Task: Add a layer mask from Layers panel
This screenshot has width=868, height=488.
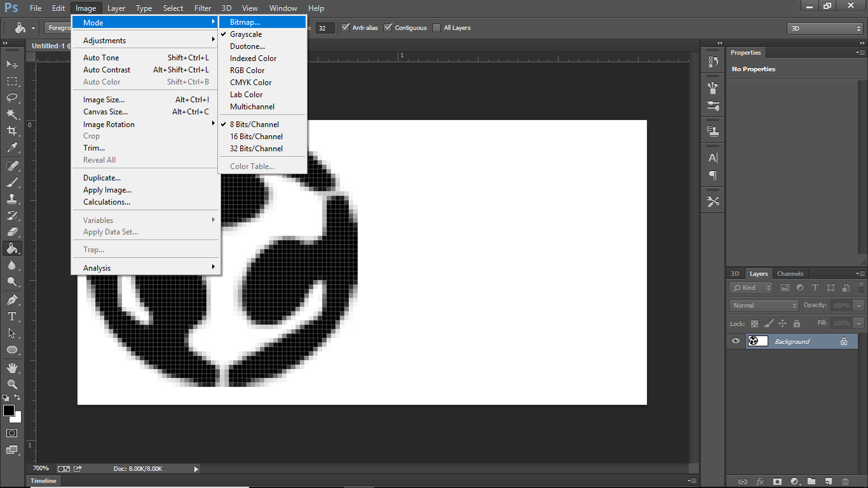Action: pos(776,482)
